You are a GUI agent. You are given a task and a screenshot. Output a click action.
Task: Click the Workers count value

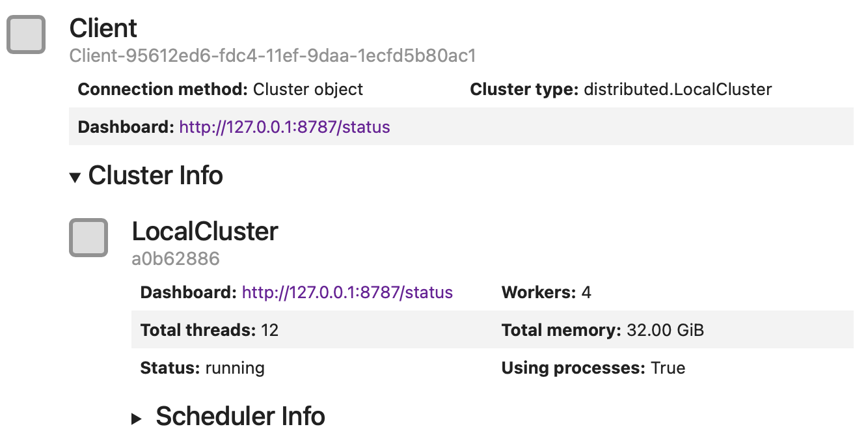585,292
